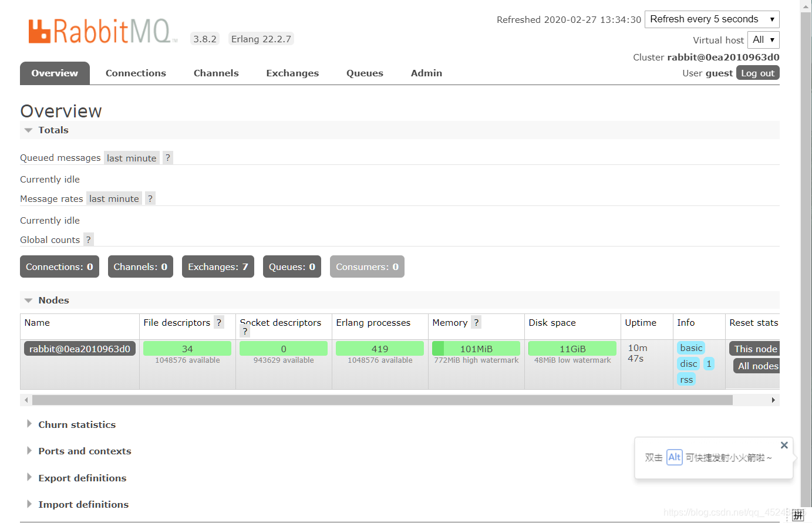Click 772MiB high watermark text
812x523 pixels.
(476, 360)
